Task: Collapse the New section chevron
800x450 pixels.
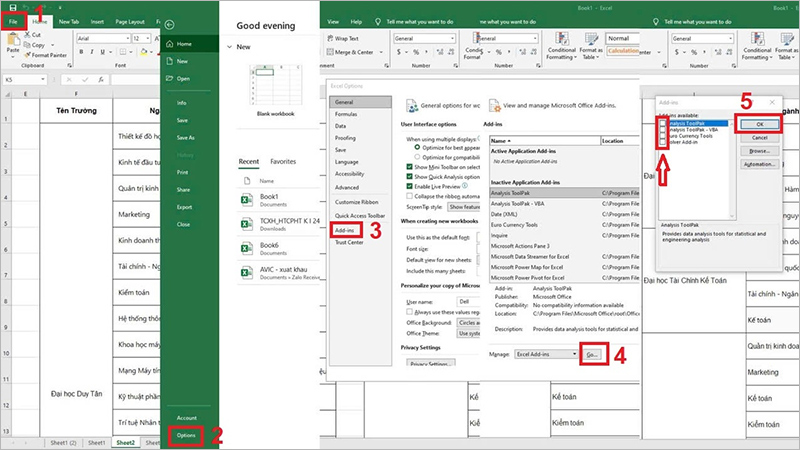Action: pos(230,47)
